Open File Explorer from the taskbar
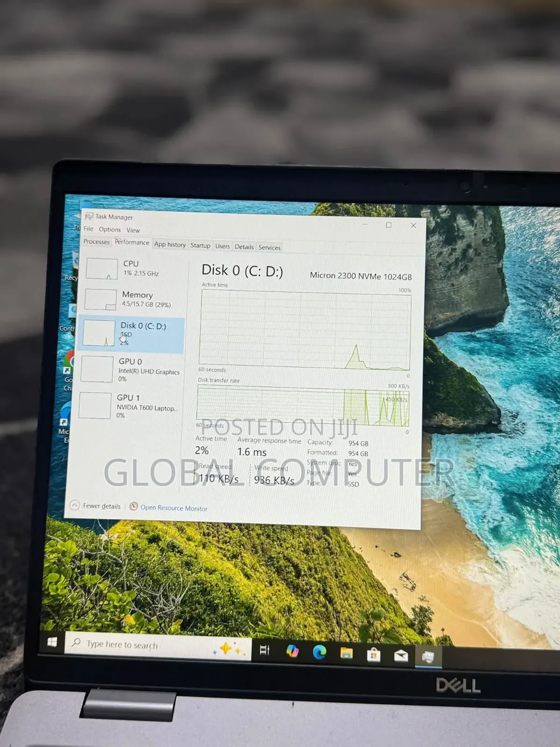 pyautogui.click(x=346, y=653)
